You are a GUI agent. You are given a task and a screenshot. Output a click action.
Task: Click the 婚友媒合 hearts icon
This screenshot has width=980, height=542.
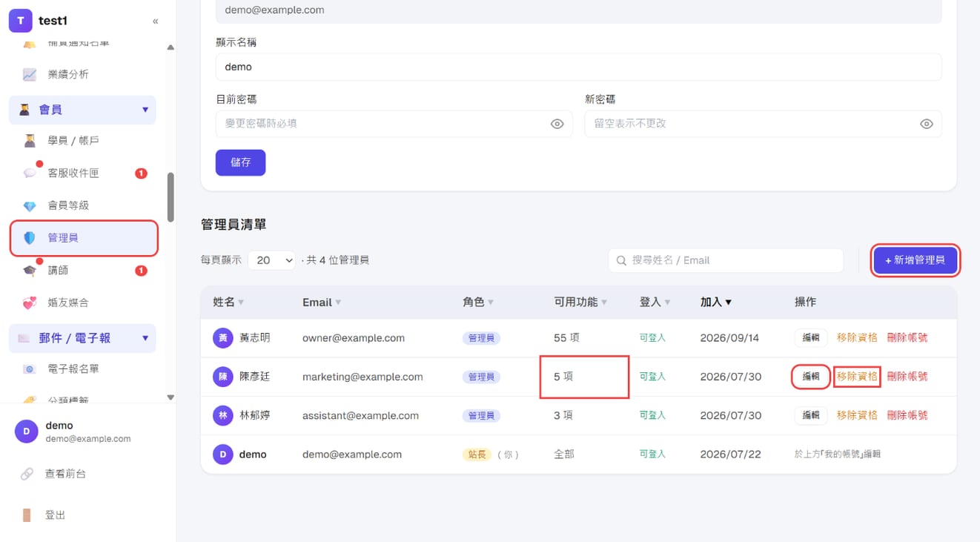(30, 303)
